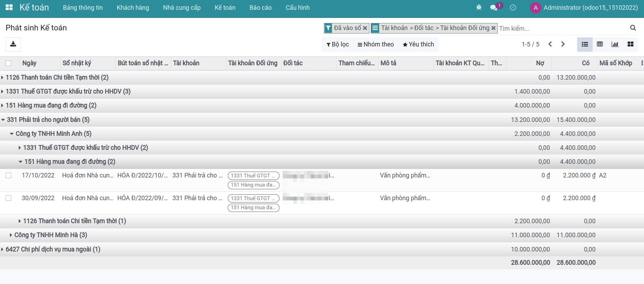Open the Khách hàng menu
The width and height of the screenshot is (644, 284).
pyautogui.click(x=133, y=8)
